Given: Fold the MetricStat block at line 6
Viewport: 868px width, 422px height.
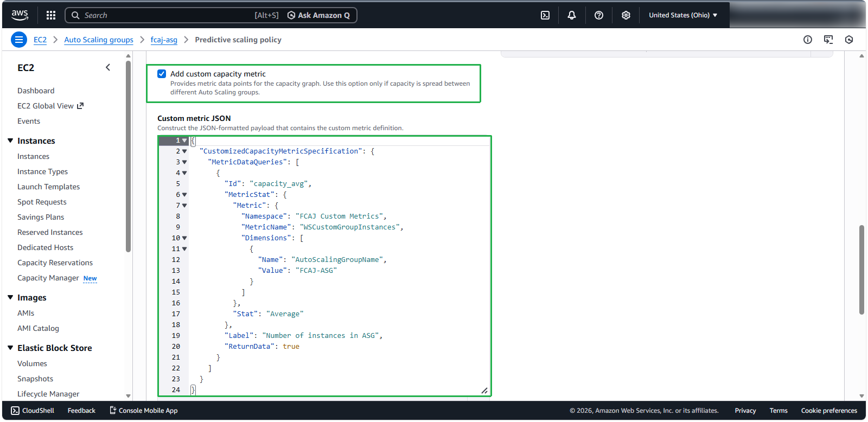Looking at the screenshot, I should click(x=184, y=195).
